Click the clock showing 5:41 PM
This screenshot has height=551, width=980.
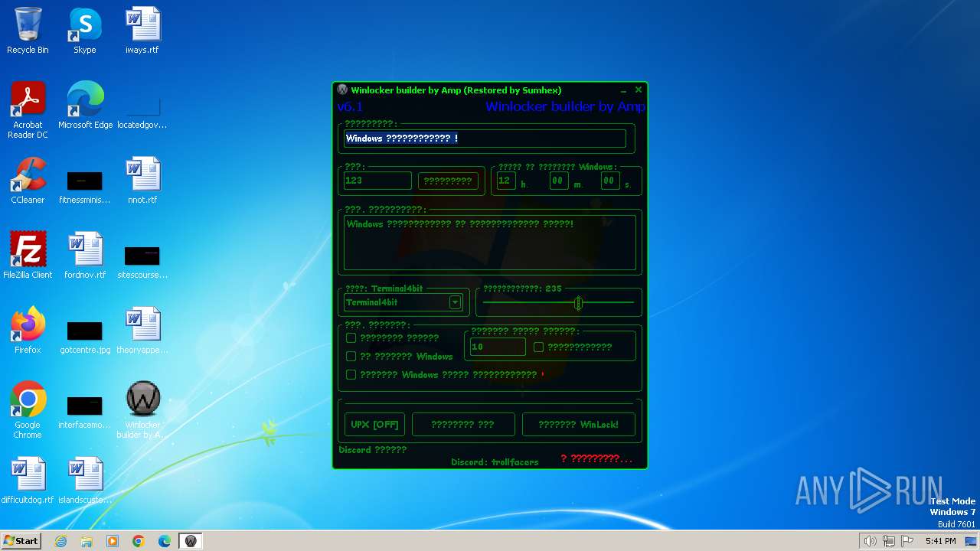tap(940, 541)
